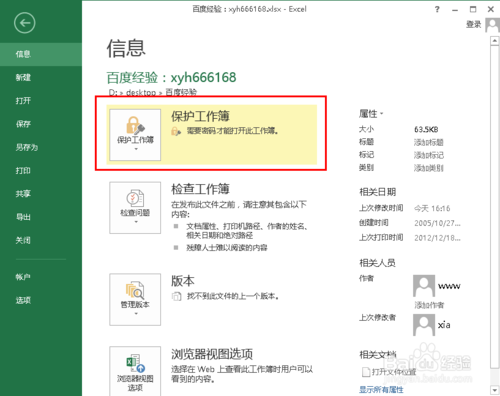Click 添加类别 to add a category
500x396 pixels.
[429, 168]
